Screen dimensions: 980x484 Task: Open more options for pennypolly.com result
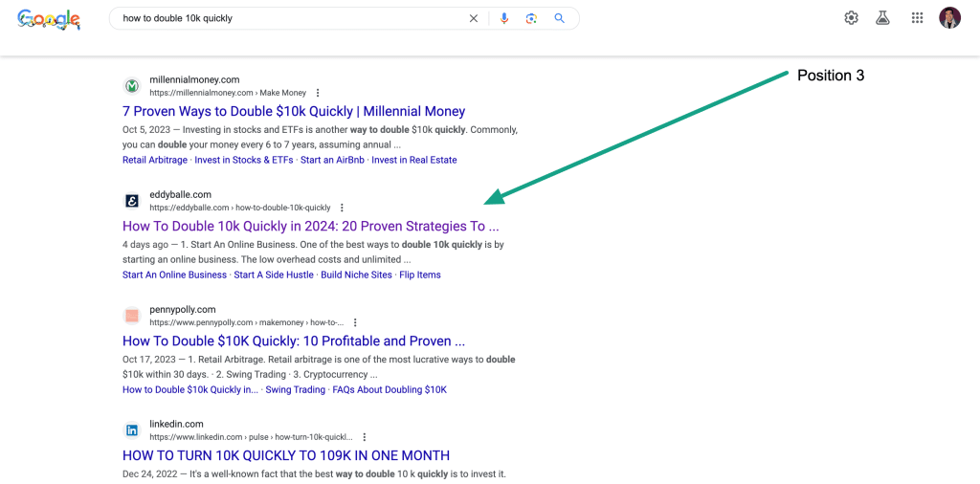[355, 322]
